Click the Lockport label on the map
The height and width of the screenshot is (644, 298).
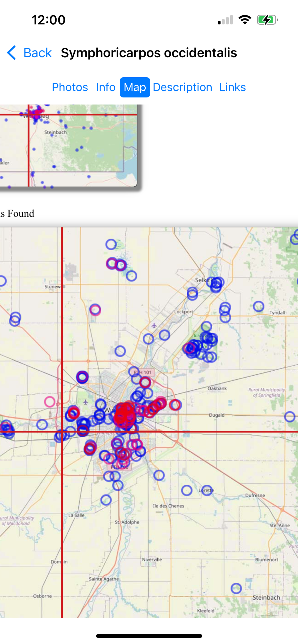184,312
